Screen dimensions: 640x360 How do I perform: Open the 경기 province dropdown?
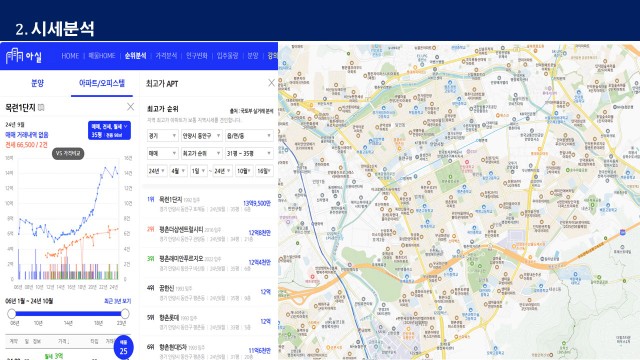click(162, 136)
